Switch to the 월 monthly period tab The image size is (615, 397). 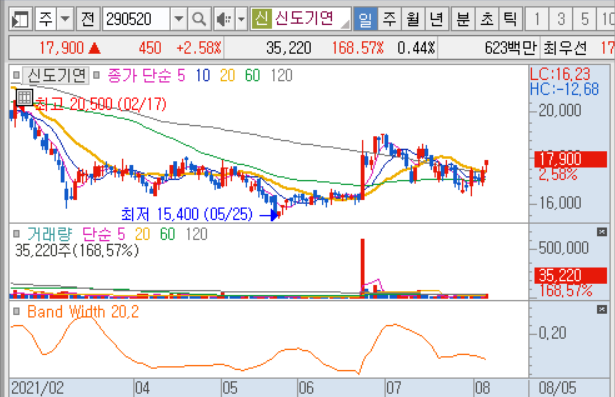(x=413, y=19)
